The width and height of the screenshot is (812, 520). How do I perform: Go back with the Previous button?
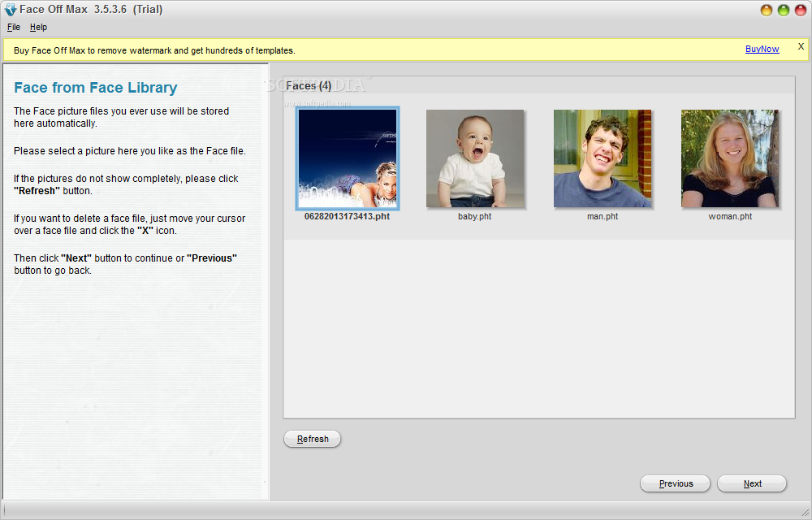coord(676,483)
